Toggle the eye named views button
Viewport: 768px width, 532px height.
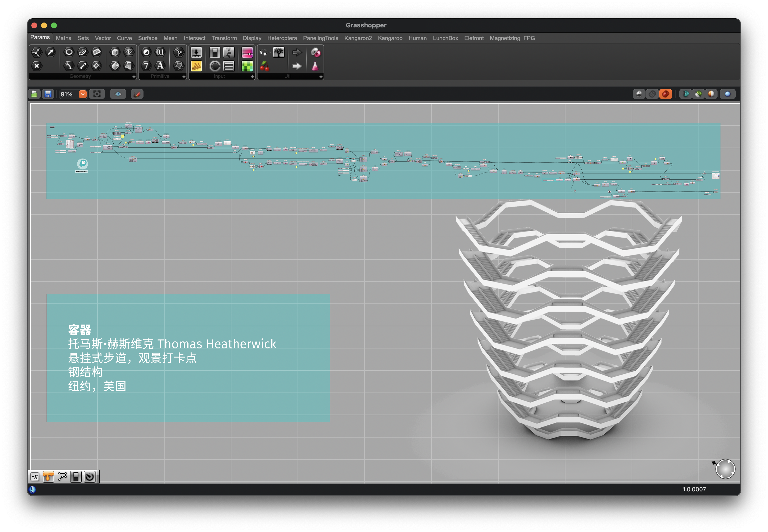118,94
